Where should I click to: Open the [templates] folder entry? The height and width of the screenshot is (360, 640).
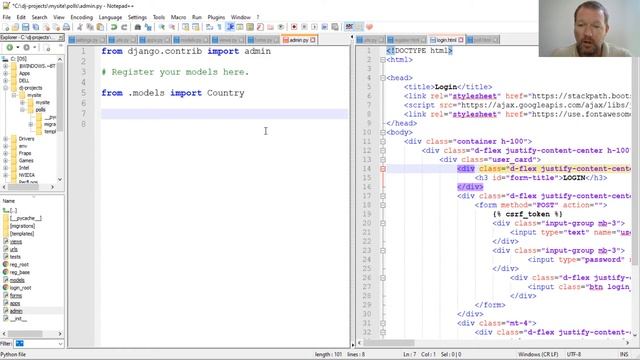coord(22,234)
